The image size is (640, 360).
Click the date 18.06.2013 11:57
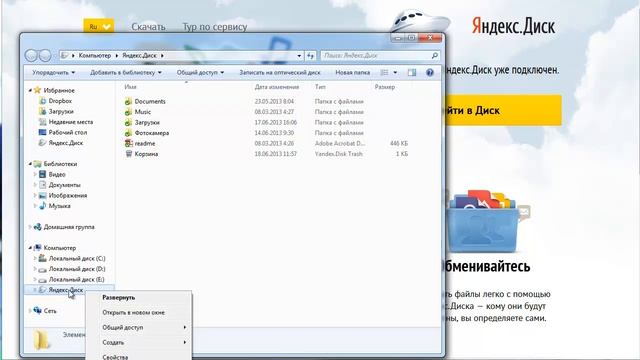tap(276, 154)
